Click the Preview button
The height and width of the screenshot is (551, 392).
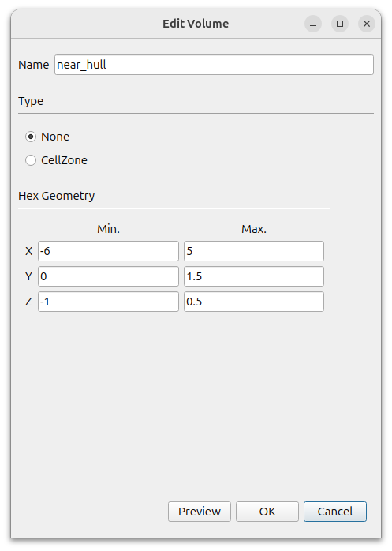click(x=200, y=512)
